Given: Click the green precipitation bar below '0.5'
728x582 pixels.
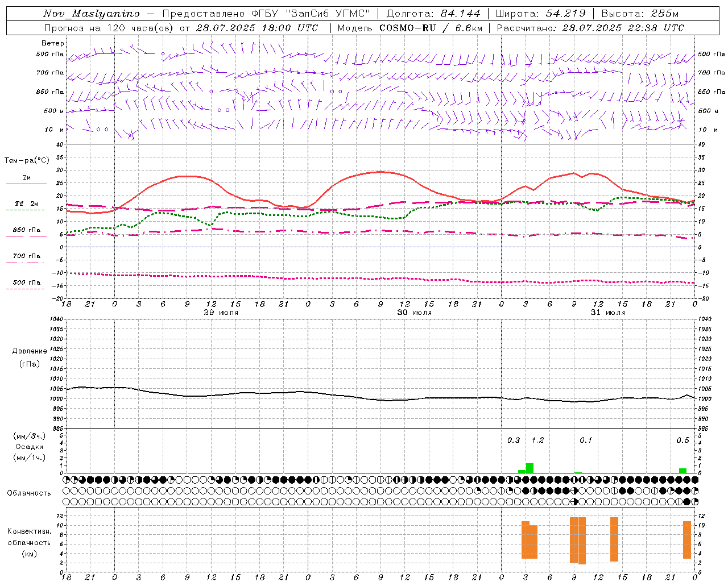Looking at the screenshot, I should coord(682,471).
